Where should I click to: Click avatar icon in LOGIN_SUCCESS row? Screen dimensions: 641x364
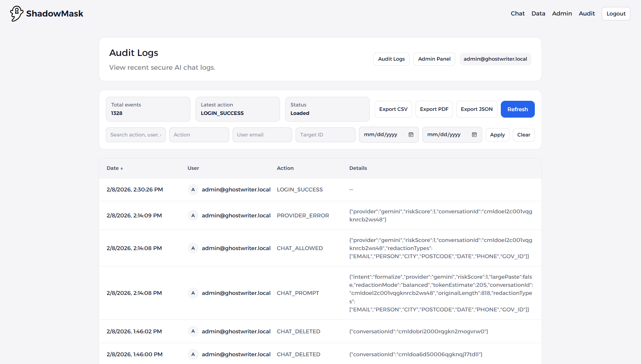click(x=193, y=190)
